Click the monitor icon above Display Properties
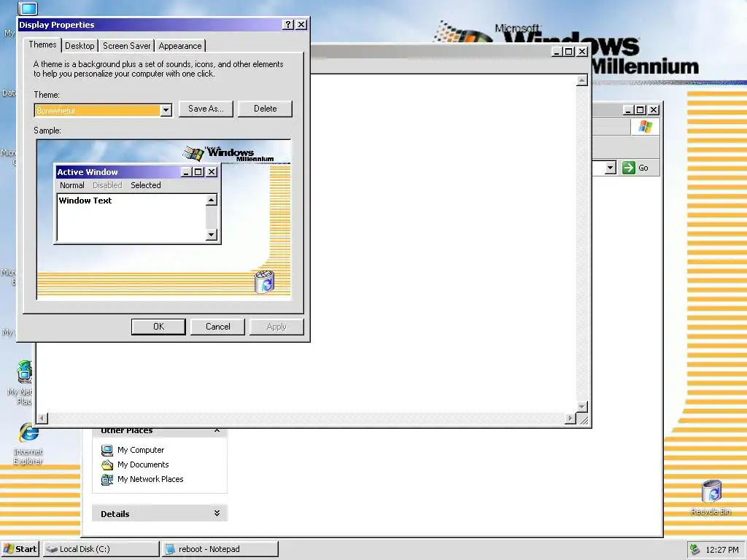This screenshot has width=747, height=560. tap(28, 8)
